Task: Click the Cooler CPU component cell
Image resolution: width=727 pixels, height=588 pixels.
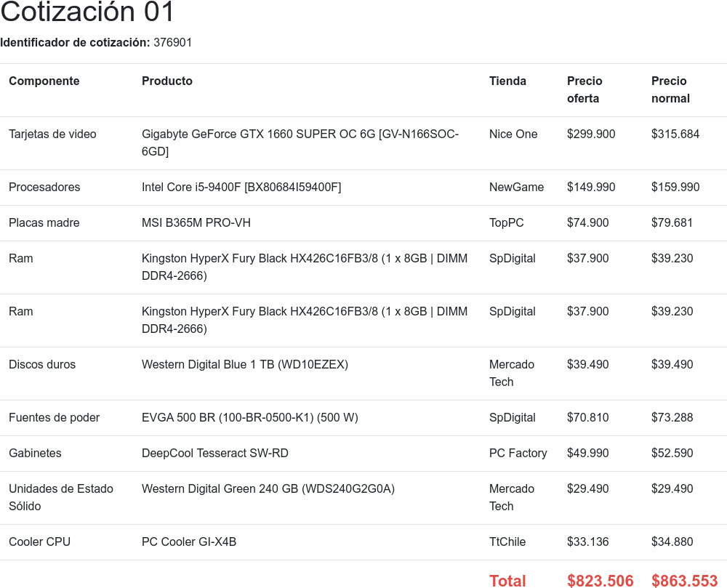Action: (x=39, y=542)
